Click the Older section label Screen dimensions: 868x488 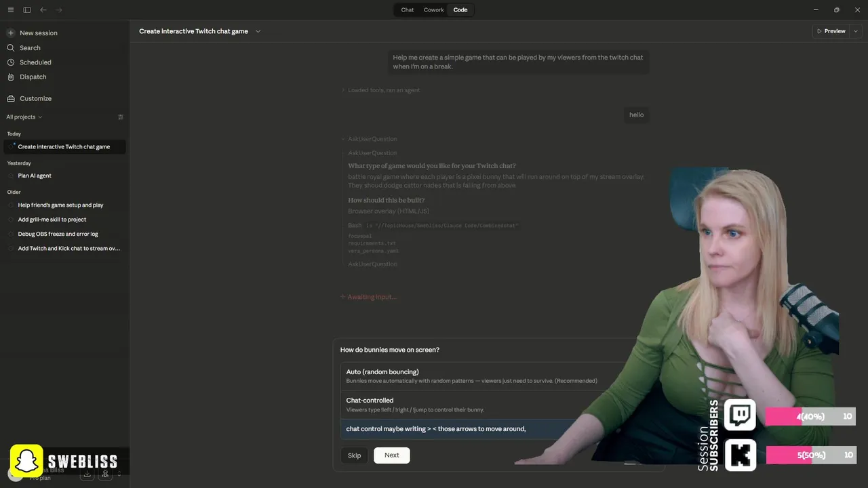point(14,192)
